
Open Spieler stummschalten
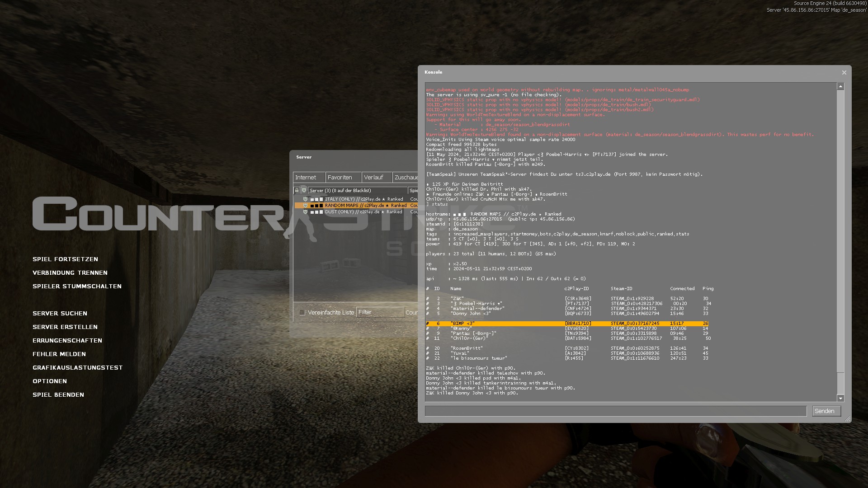coord(77,286)
